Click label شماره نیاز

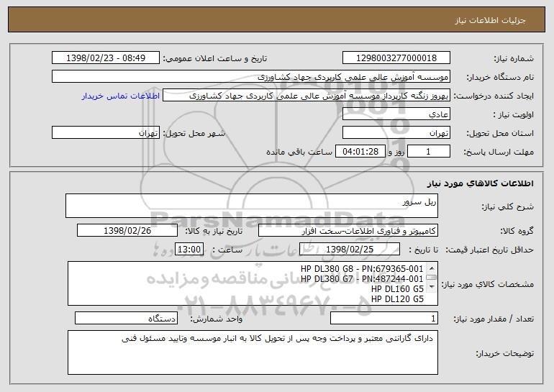[x=514, y=59]
